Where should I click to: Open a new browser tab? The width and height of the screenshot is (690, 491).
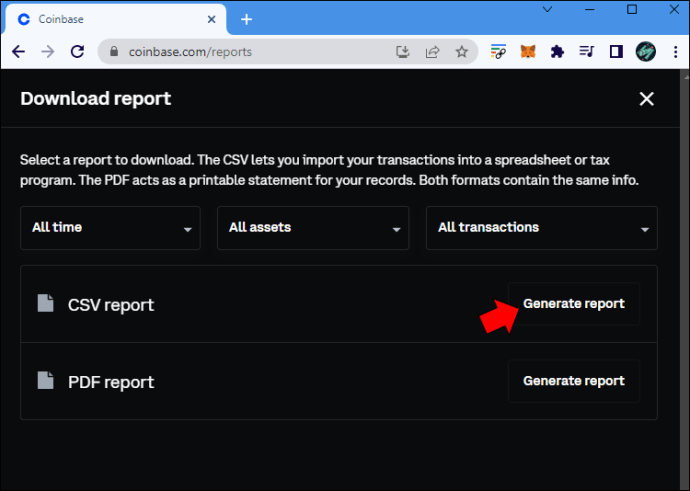(x=246, y=19)
